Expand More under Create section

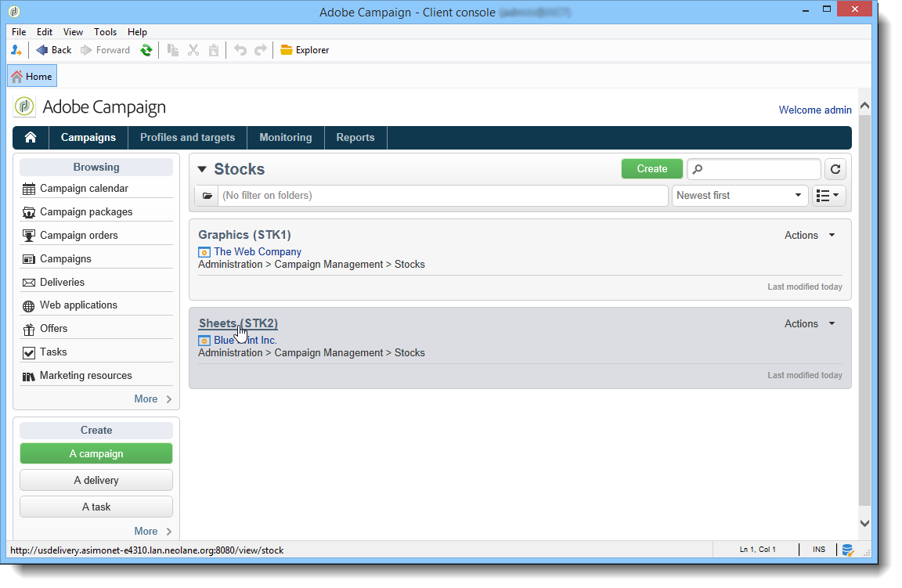[153, 531]
